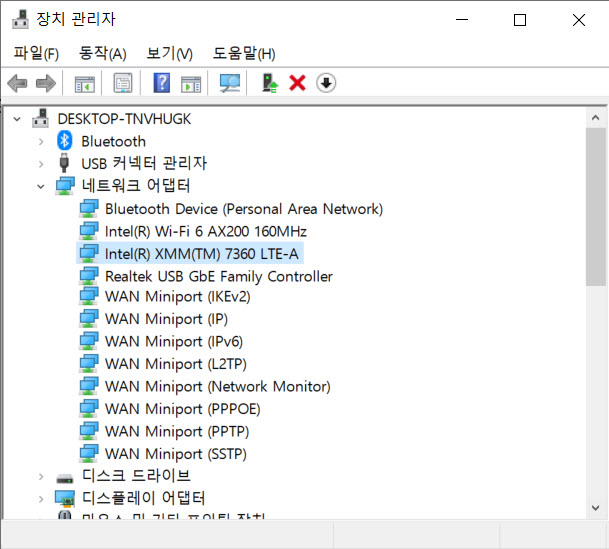Click the Update driver toolbar icon
The width and height of the screenshot is (609, 549).
[270, 83]
